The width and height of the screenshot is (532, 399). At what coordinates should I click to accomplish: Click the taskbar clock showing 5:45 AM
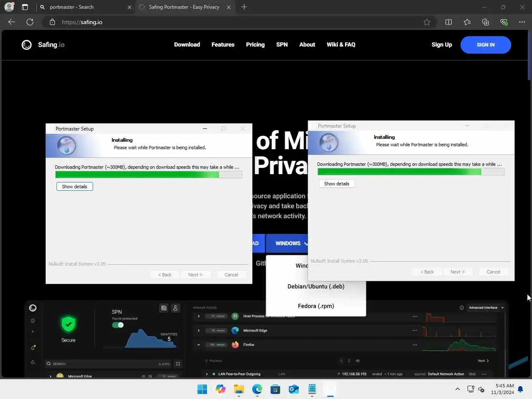[x=502, y=389]
